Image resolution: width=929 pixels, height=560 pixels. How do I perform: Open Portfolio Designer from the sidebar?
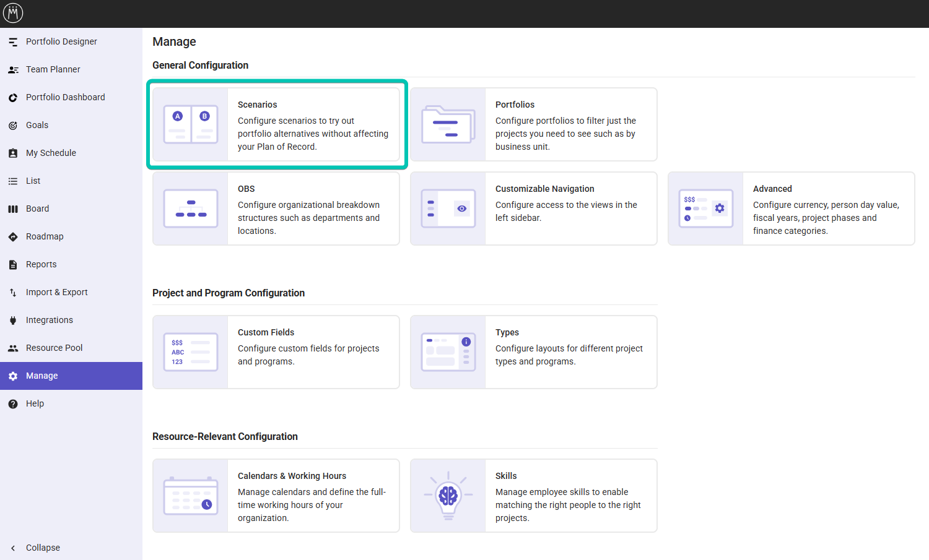point(61,41)
